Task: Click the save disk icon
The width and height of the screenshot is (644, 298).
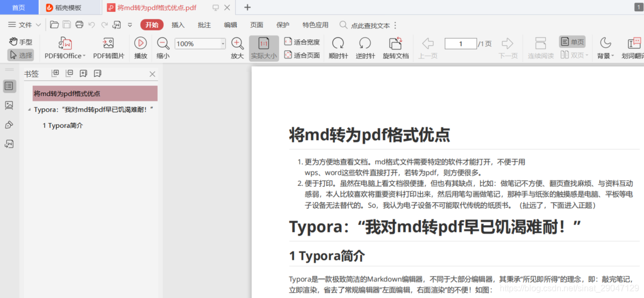Action: pyautogui.click(x=67, y=25)
